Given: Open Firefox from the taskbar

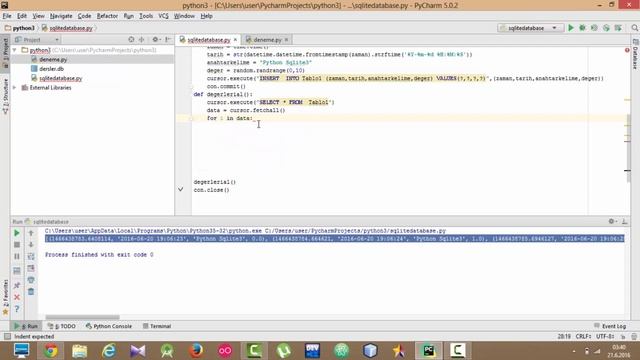Looking at the screenshot, I should (196, 351).
